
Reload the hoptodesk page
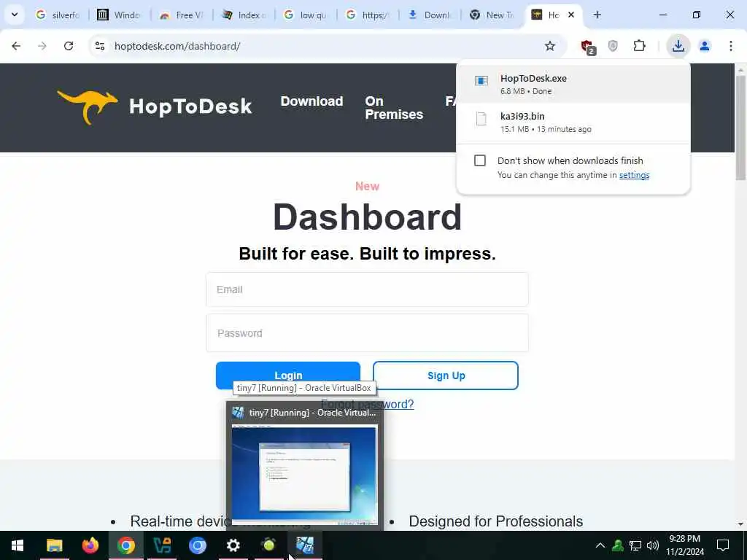click(x=69, y=46)
